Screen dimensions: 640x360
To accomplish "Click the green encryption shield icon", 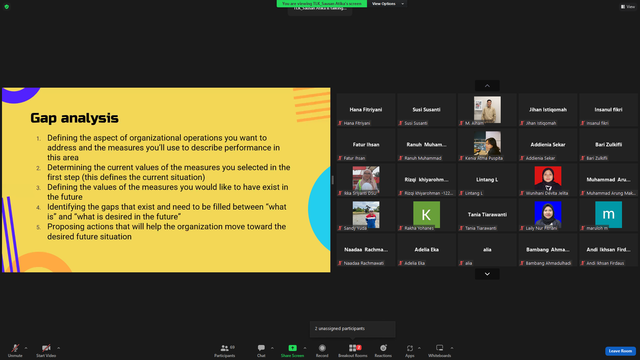I will pos(7,7).
